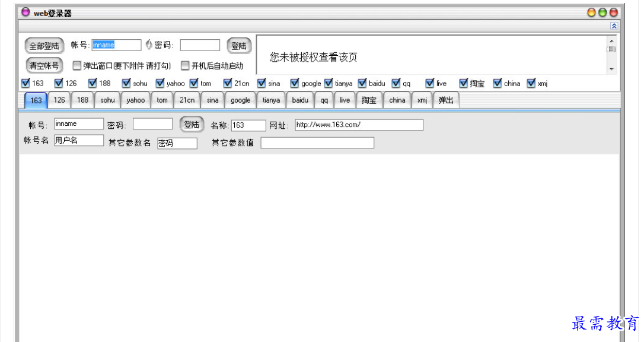Uncheck the xmj checkbox
The height and width of the screenshot is (342, 644).
pos(531,83)
